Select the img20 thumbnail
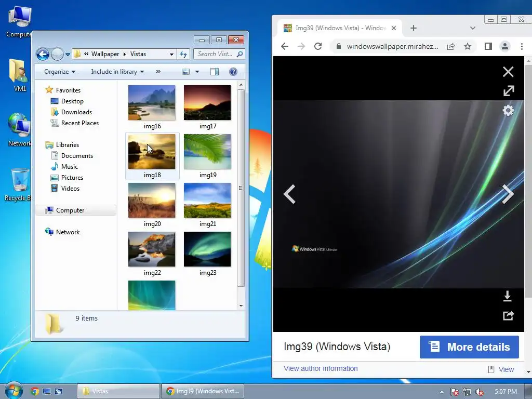The height and width of the screenshot is (399, 532). (x=152, y=201)
